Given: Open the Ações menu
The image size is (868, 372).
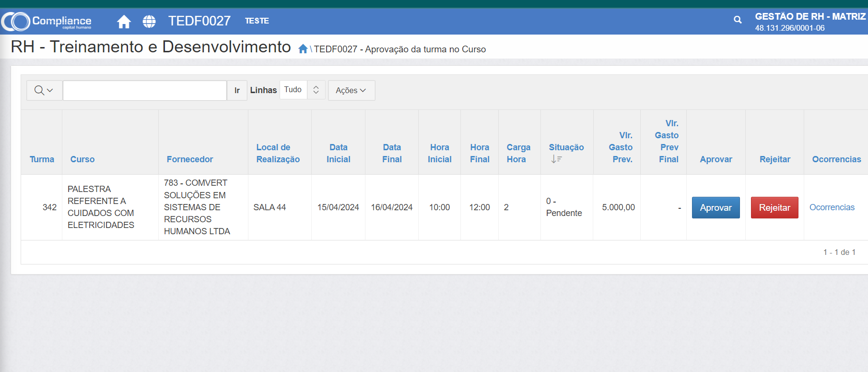Looking at the screenshot, I should (x=351, y=90).
